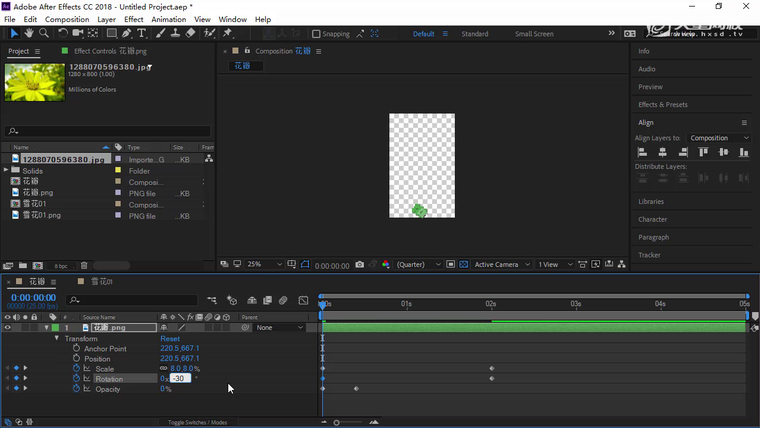Image resolution: width=760 pixels, height=428 pixels.
Task: Select the Pen tool
Action: 128,33
